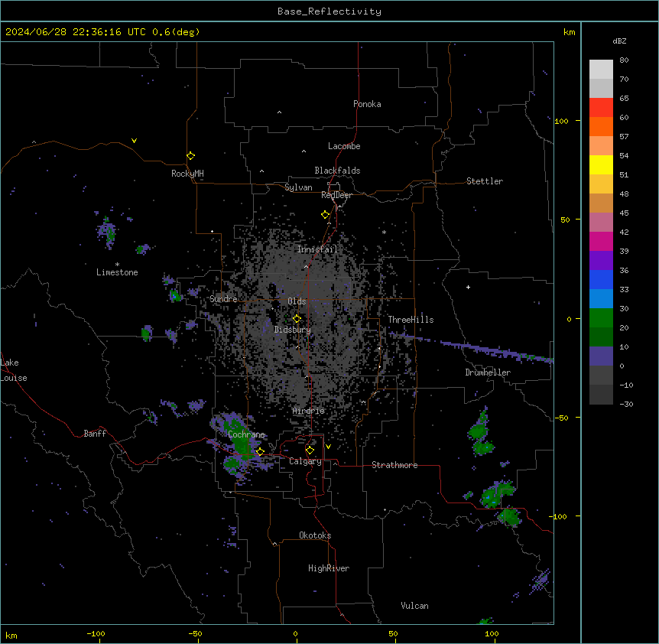
Task: Click the Innisfail city label
Action: click(x=317, y=249)
